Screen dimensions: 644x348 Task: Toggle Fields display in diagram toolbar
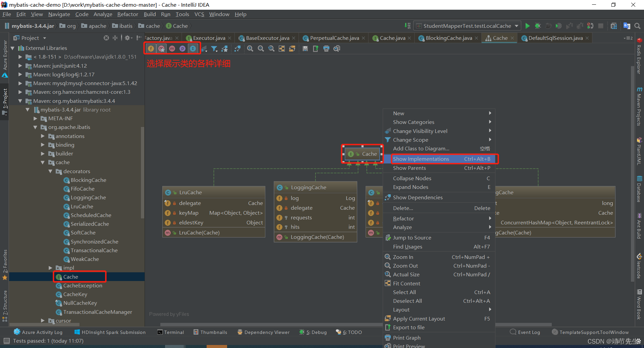[x=151, y=49]
